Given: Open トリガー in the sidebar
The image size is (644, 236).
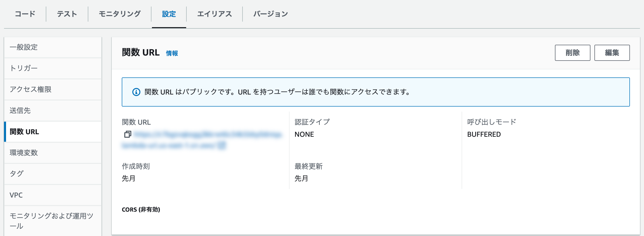Looking at the screenshot, I should 24,68.
